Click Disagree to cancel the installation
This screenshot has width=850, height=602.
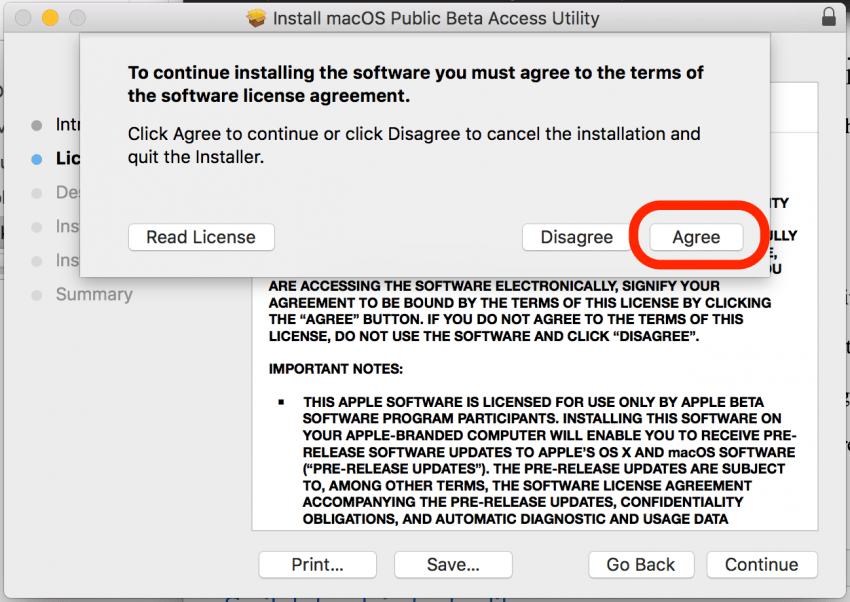[577, 237]
